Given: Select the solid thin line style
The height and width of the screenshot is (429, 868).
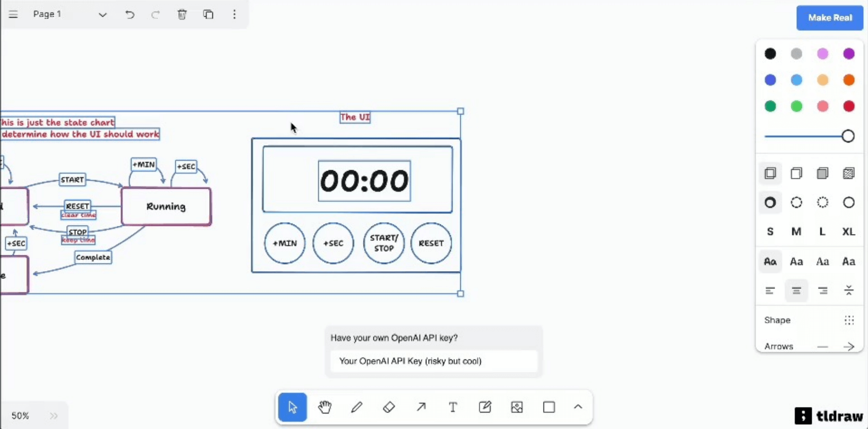Looking at the screenshot, I should [x=849, y=203].
